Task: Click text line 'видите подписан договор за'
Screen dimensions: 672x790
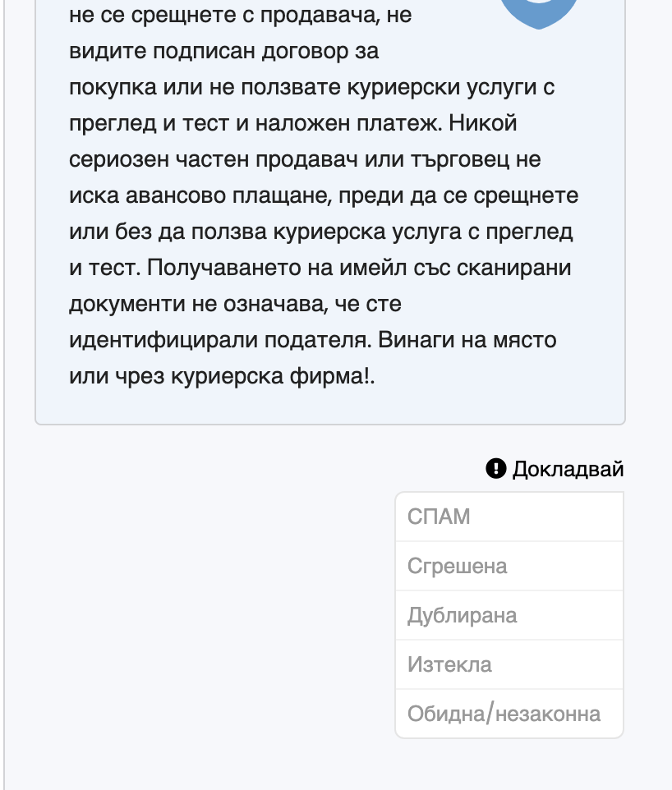Action: [x=223, y=52]
